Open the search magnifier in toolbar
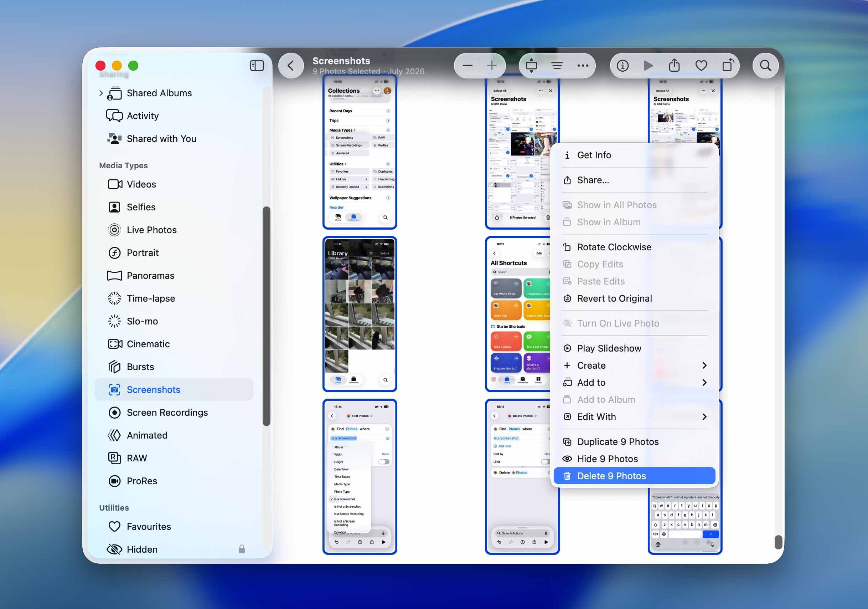868x609 pixels. 765,66
